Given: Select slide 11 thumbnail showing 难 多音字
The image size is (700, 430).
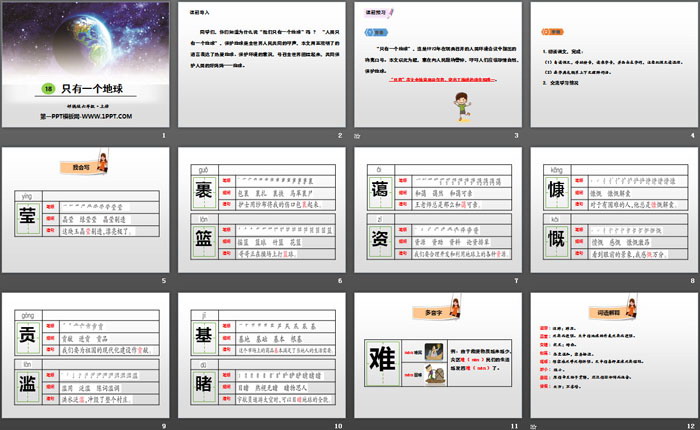Looking at the screenshot, I should pyautogui.click(x=438, y=355).
